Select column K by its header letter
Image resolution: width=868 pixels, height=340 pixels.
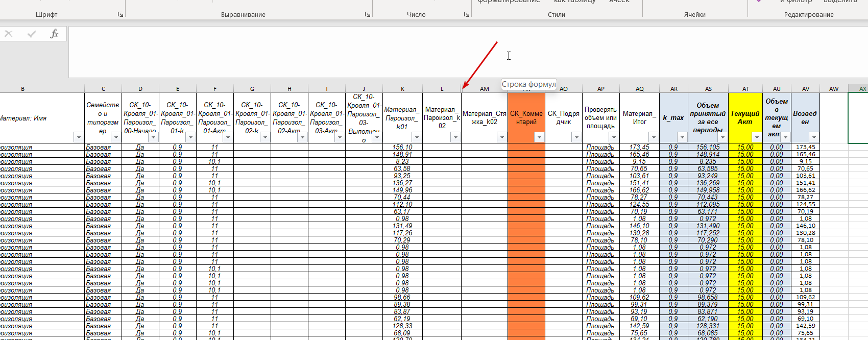(x=403, y=89)
